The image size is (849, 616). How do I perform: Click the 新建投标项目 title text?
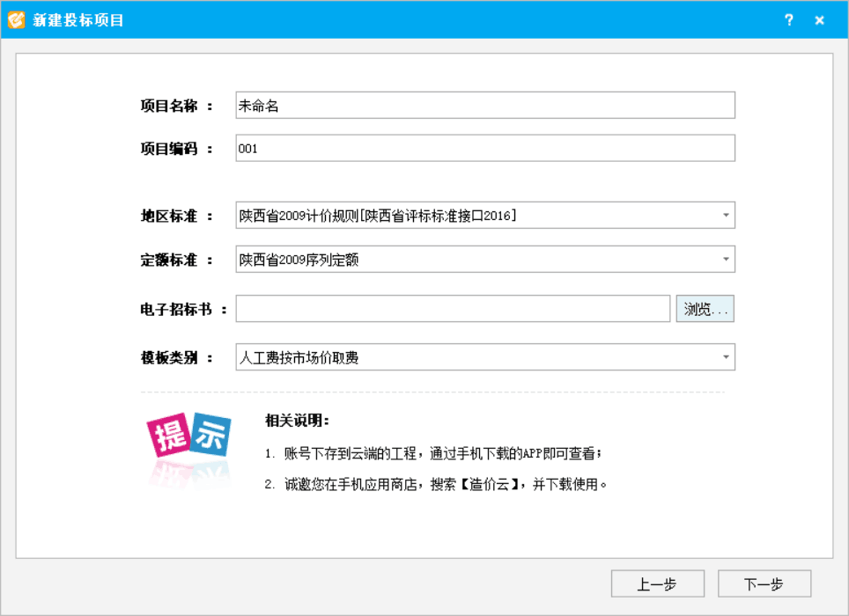78,19
